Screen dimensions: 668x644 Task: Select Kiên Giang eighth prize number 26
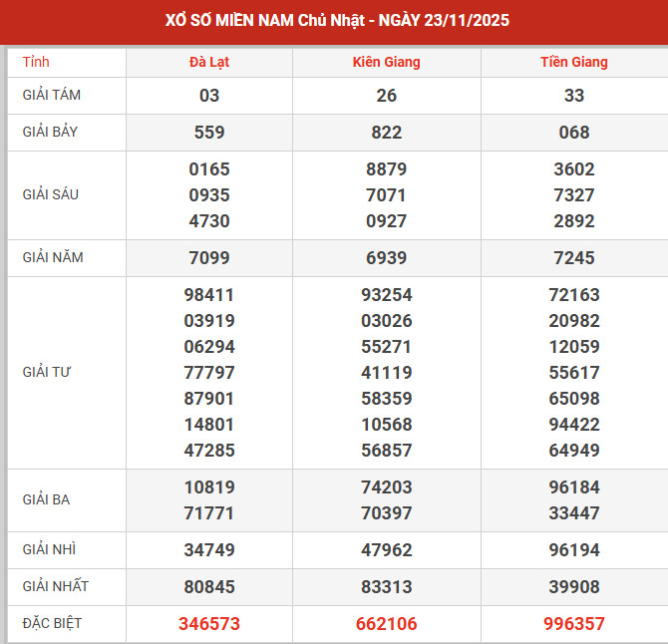[387, 96]
